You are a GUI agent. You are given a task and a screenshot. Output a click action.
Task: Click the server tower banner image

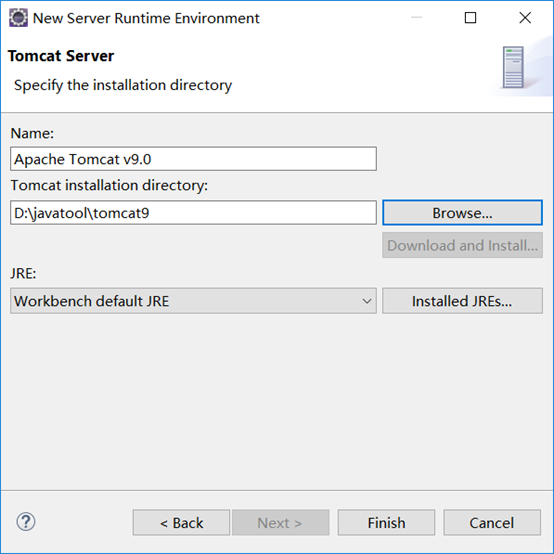coord(513,67)
